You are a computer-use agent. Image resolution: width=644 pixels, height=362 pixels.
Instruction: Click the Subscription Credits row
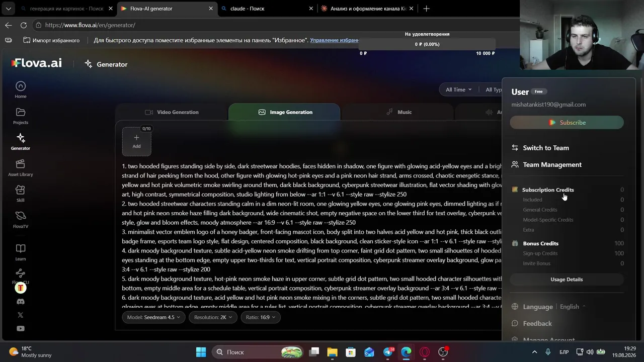click(567, 190)
